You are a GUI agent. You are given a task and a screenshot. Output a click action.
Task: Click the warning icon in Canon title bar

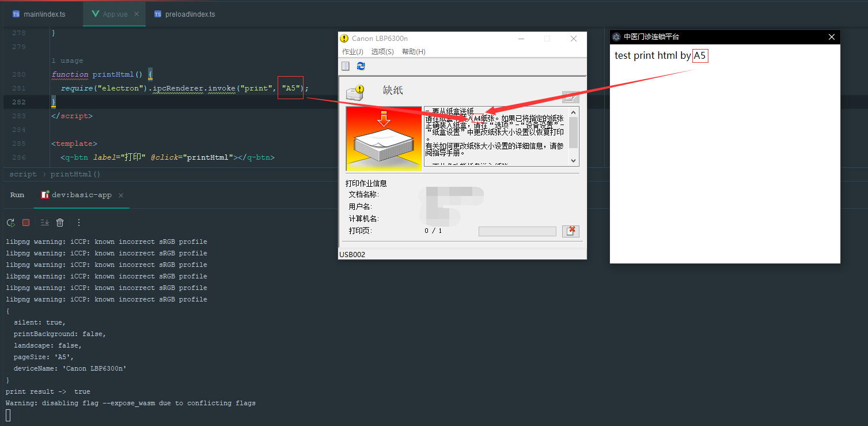point(344,38)
